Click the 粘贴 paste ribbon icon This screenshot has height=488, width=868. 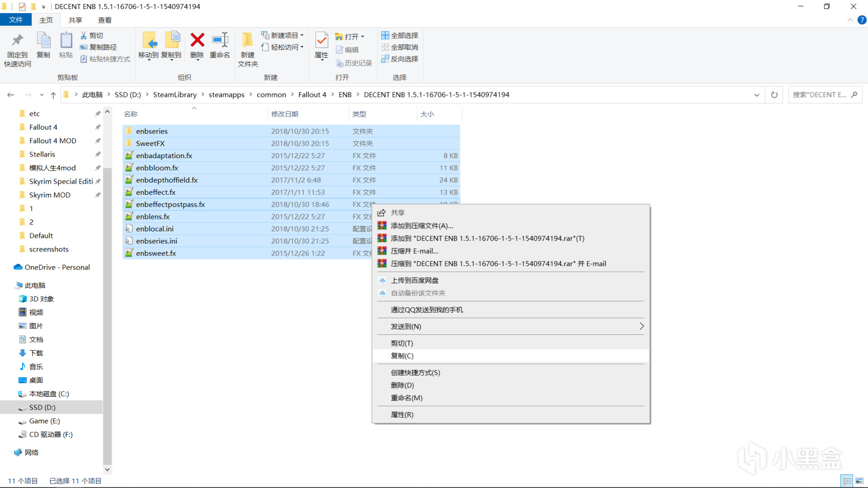pos(66,45)
